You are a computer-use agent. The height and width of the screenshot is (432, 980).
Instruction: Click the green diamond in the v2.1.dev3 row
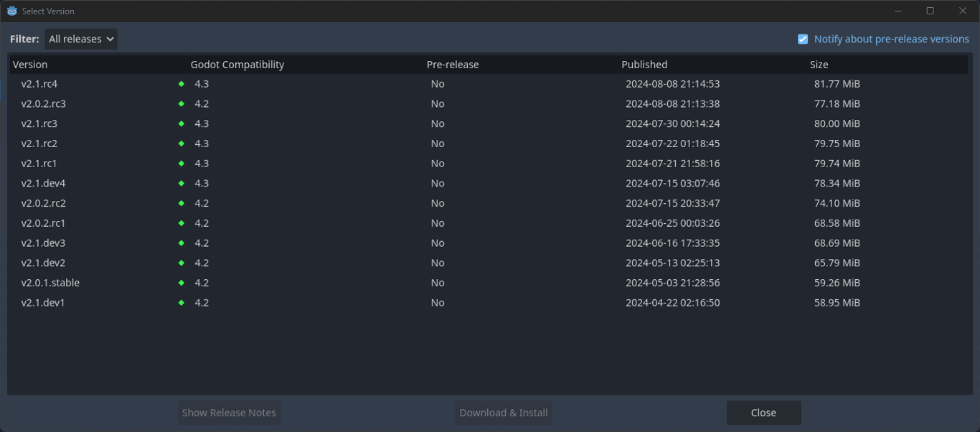182,243
